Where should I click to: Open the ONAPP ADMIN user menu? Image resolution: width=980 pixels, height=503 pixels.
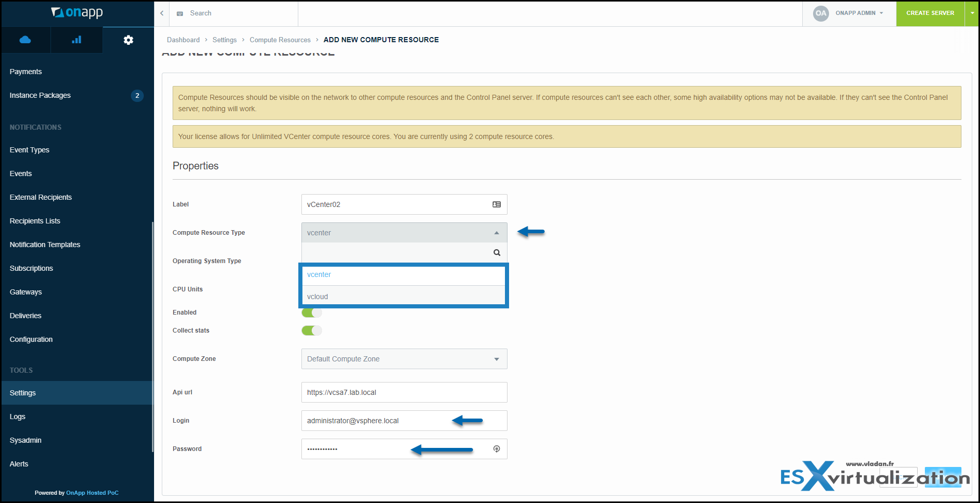click(x=859, y=13)
